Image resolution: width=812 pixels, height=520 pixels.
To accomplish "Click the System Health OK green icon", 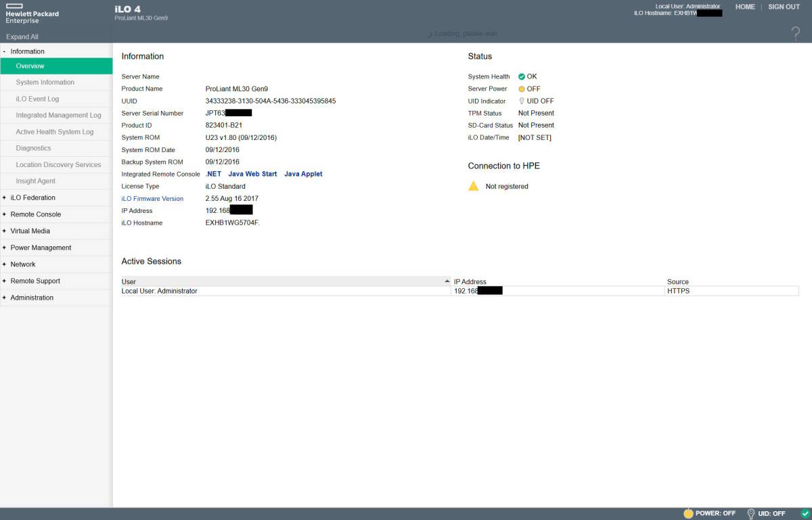I will 522,77.
